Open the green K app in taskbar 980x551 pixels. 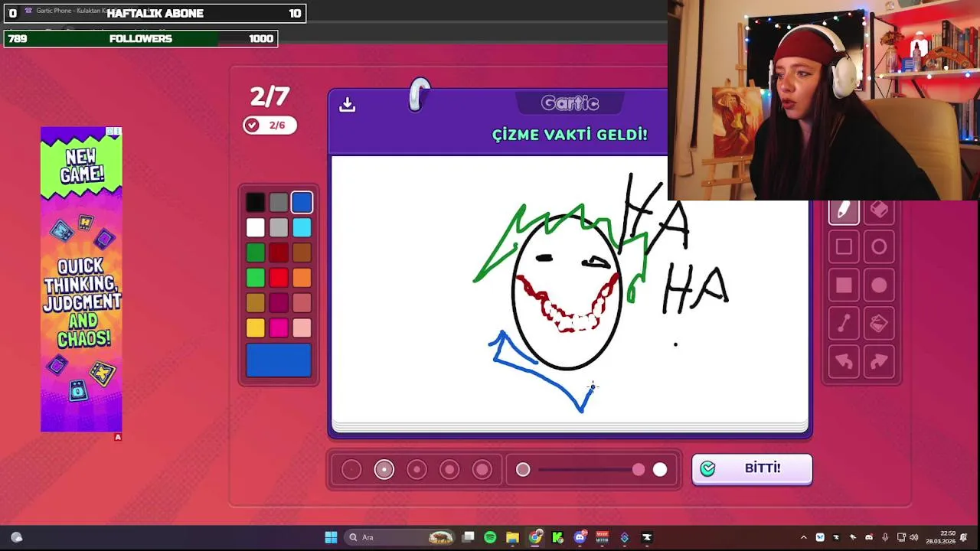click(557, 537)
